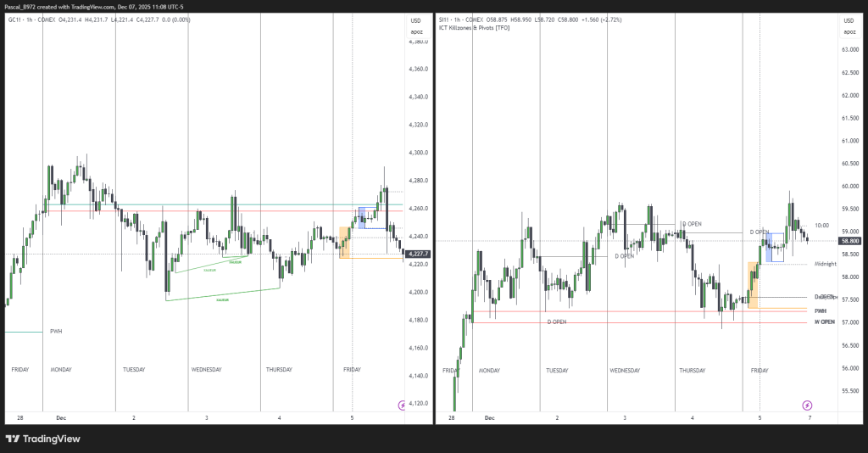Screen dimensions: 868x453
Task: Open the USD currency selector on the gold chart
Action: [x=415, y=20]
